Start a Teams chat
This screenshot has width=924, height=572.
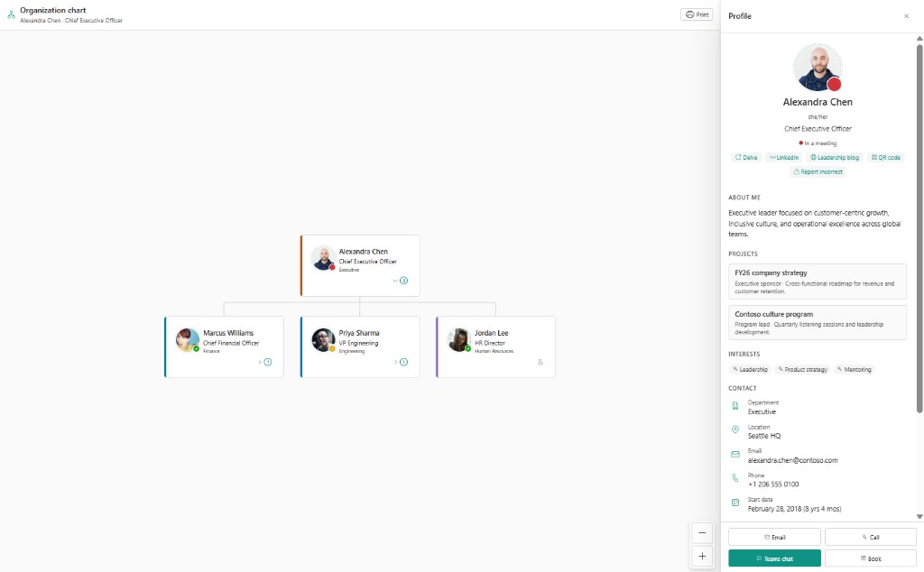tap(774, 558)
